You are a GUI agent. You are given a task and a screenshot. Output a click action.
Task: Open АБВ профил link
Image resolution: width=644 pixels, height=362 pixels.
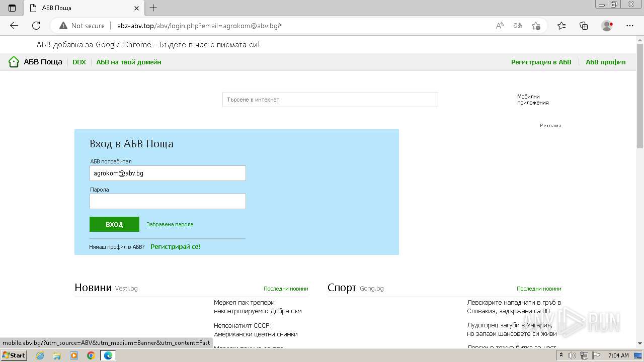point(606,62)
